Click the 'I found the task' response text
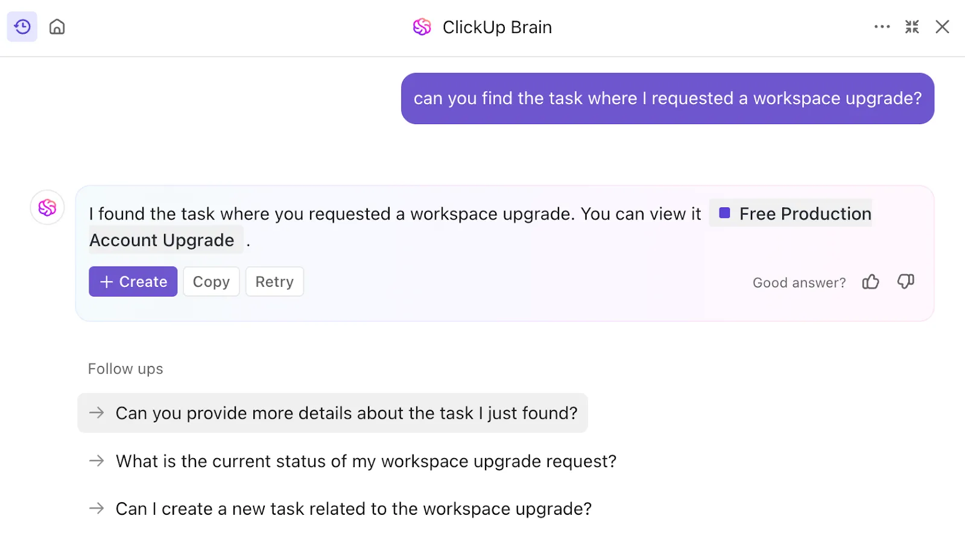This screenshot has width=965, height=560. click(395, 214)
